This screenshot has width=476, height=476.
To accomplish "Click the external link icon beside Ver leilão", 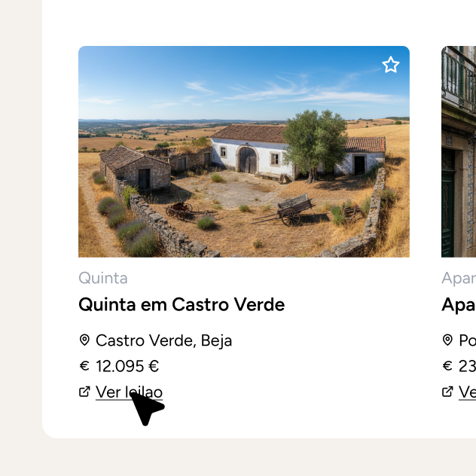I will point(84,392).
